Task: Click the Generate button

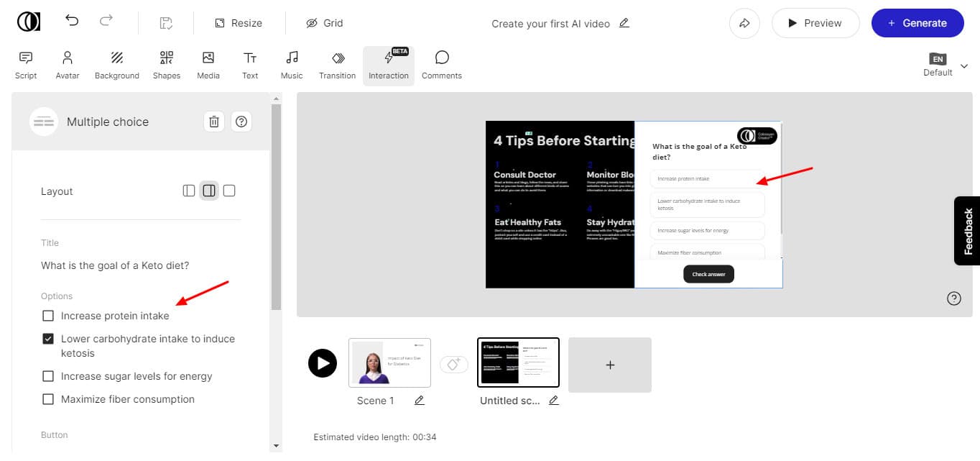Action: click(917, 23)
